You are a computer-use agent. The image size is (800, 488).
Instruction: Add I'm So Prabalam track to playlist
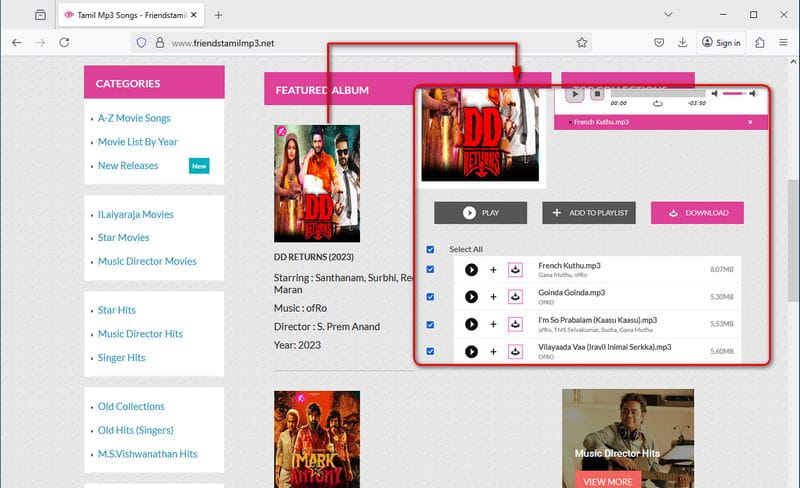click(x=493, y=324)
